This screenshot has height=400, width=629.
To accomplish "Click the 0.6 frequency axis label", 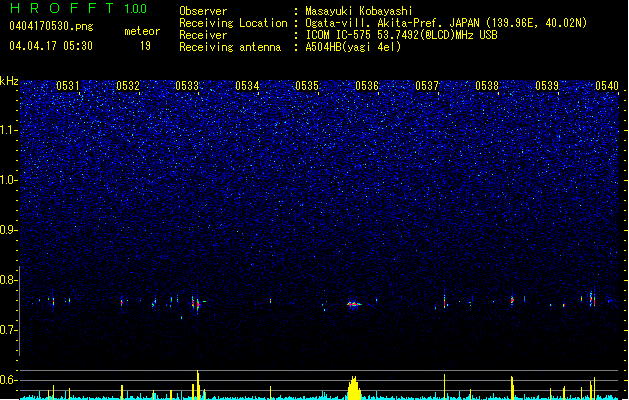I will click(x=8, y=380).
